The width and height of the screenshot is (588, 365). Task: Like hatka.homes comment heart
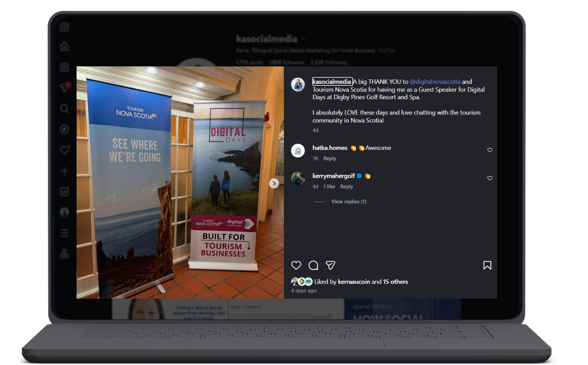point(490,150)
